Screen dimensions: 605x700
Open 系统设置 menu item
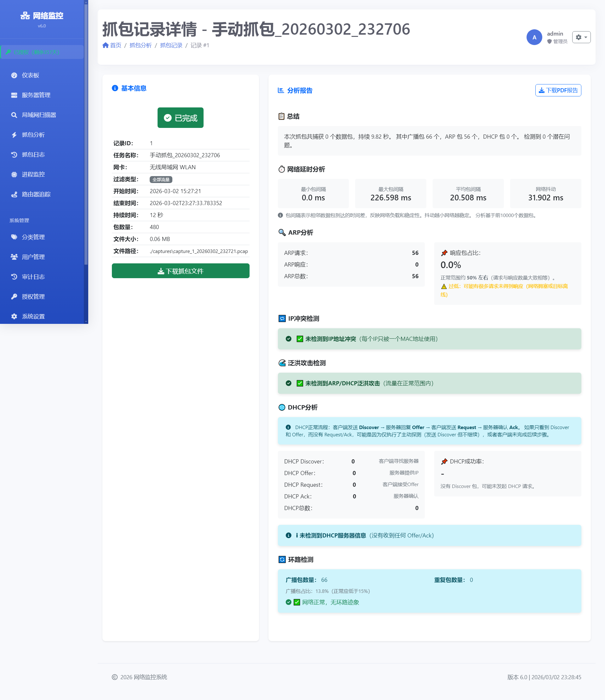[33, 317]
